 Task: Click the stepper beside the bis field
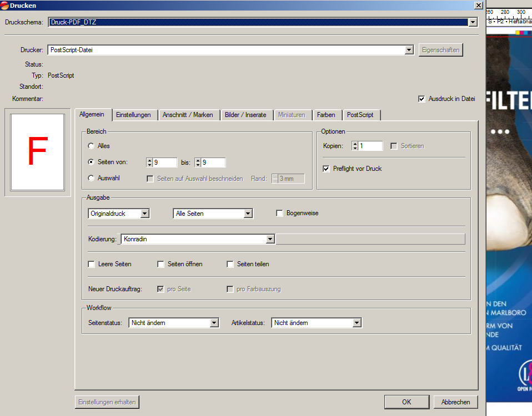point(197,163)
